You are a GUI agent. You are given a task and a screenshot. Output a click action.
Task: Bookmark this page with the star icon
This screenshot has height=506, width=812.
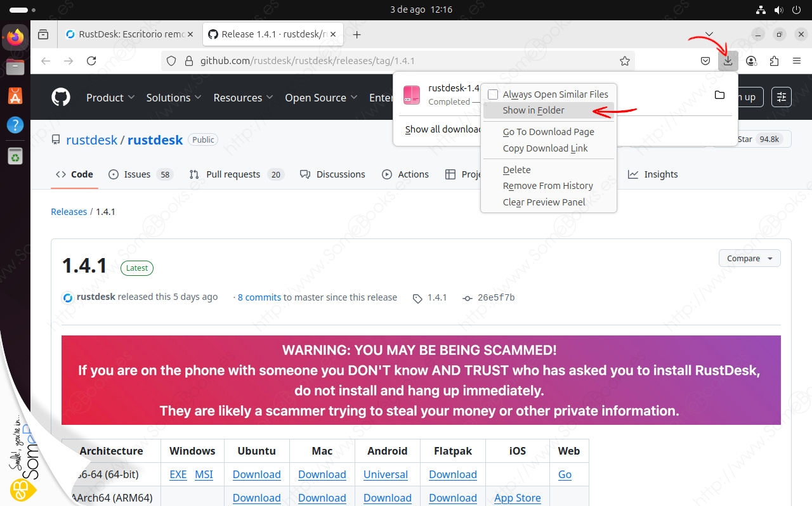[625, 61]
